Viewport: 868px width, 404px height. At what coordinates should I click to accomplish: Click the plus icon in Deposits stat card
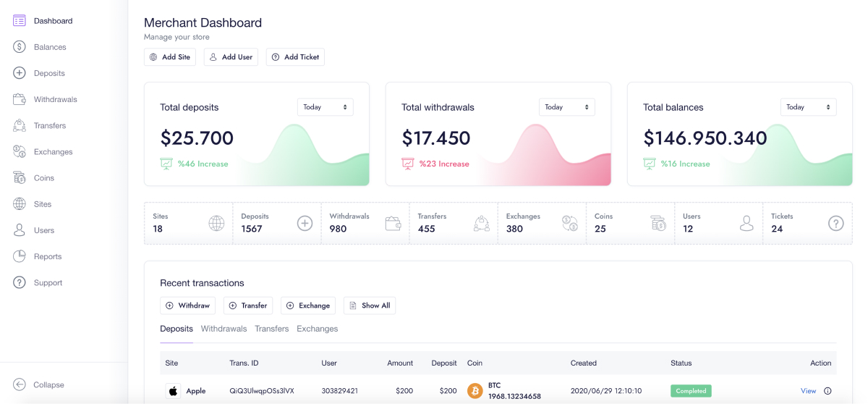(305, 224)
